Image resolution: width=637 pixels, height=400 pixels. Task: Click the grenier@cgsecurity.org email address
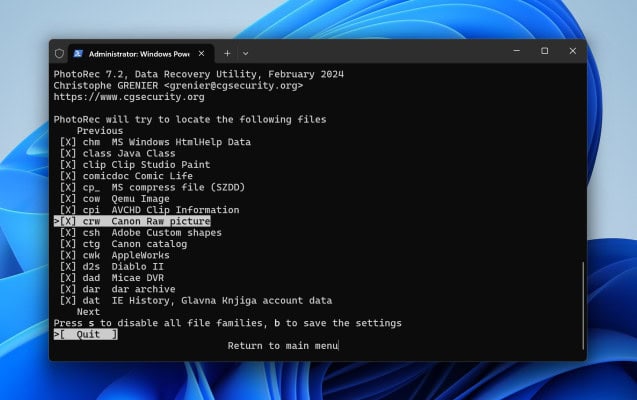click(x=234, y=86)
